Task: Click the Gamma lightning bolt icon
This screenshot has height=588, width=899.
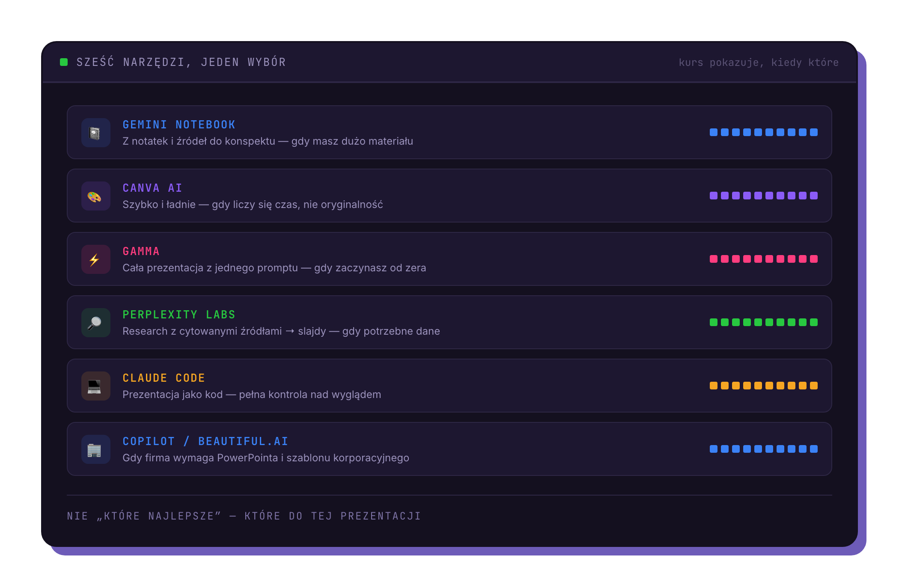Action: pyautogui.click(x=96, y=259)
